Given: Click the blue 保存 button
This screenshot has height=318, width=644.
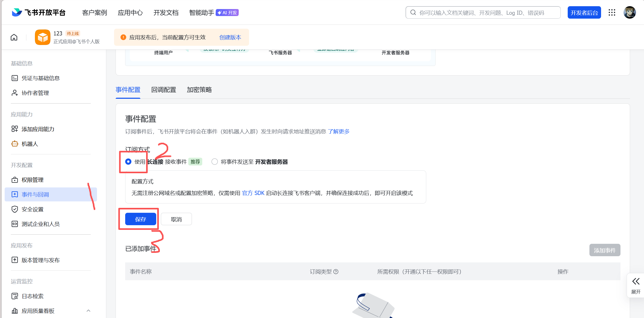Looking at the screenshot, I should click(x=140, y=219).
